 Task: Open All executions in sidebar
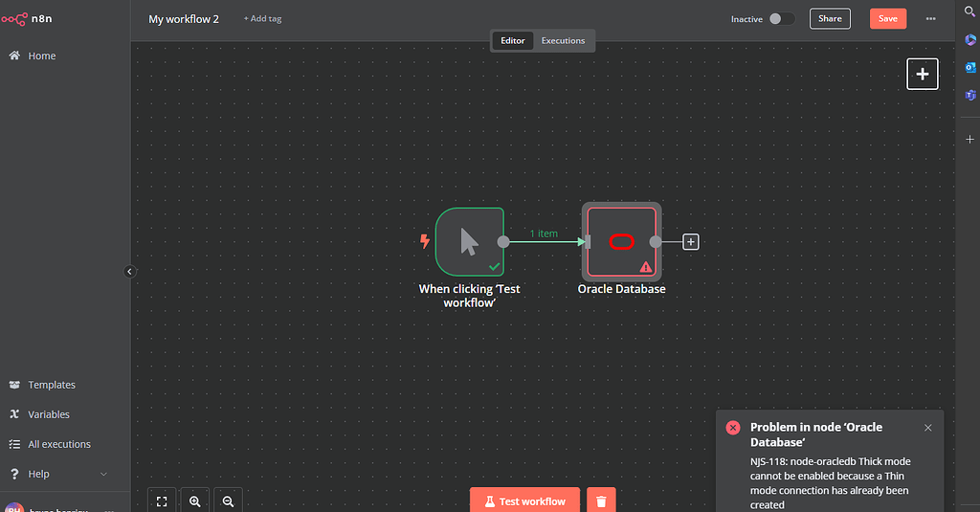click(x=59, y=444)
